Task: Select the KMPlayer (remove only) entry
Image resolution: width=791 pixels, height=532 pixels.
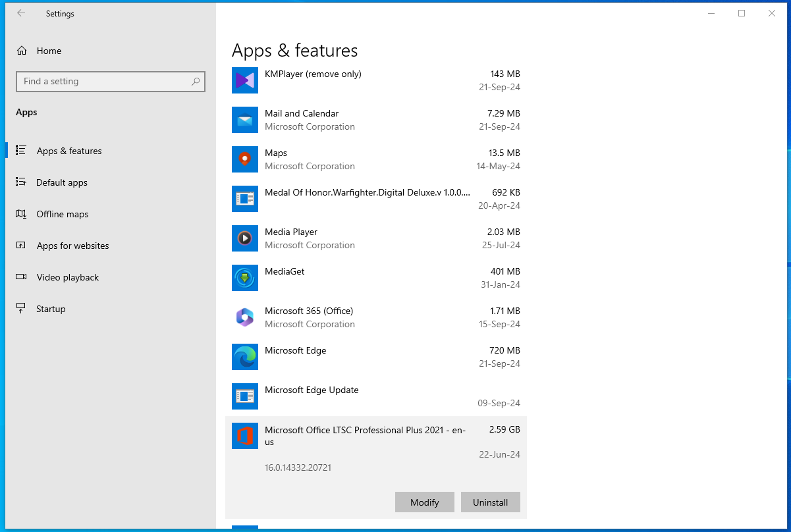Action: (313, 74)
